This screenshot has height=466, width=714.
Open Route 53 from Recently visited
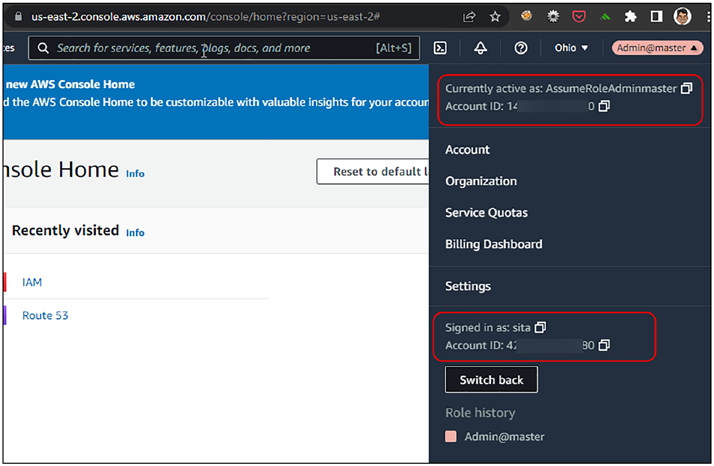45,315
